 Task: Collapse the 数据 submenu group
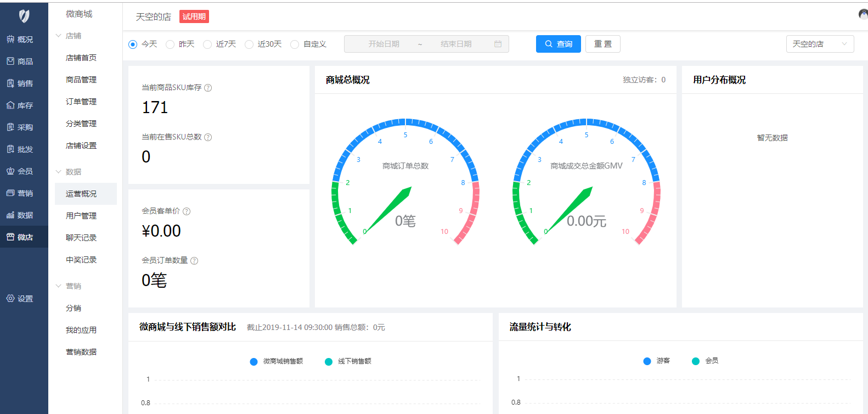click(59, 172)
